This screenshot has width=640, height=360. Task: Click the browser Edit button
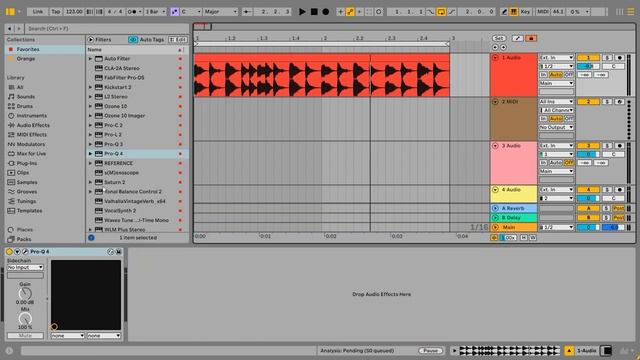[178, 40]
